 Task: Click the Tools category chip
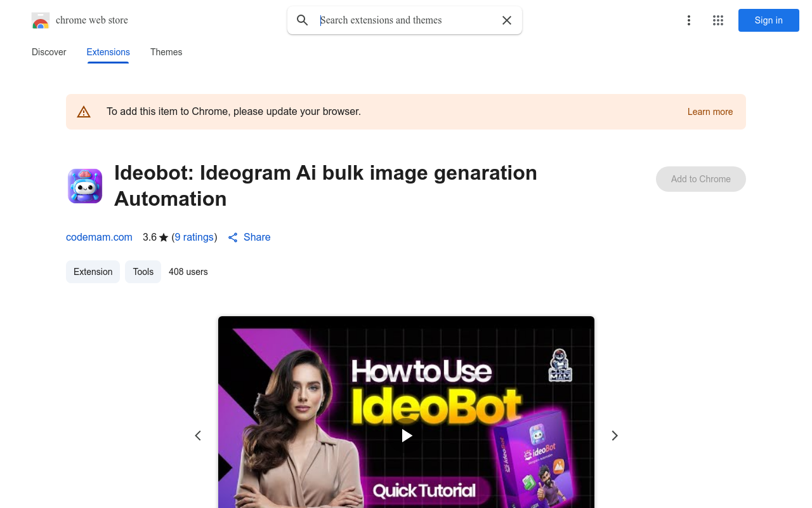(143, 272)
